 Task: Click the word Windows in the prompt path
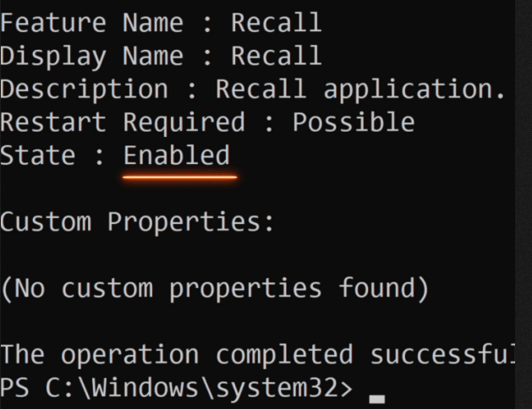(145, 388)
